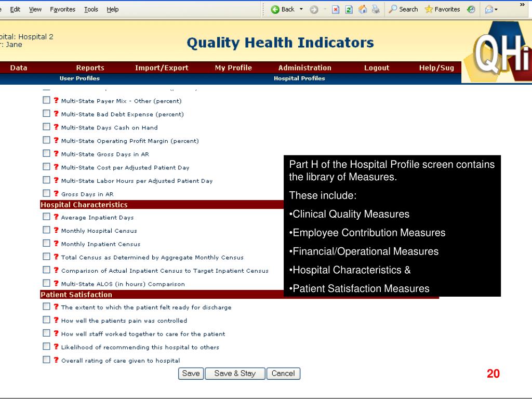Open the Data navigation item
The width and height of the screenshot is (532, 399).
tap(19, 68)
